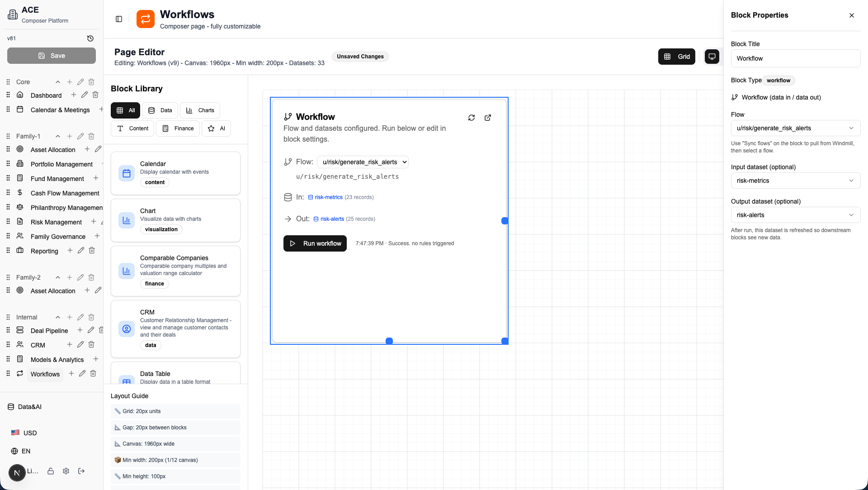Image resolution: width=868 pixels, height=490 pixels.
Task: Select the Charts filter tab
Action: [x=200, y=110]
